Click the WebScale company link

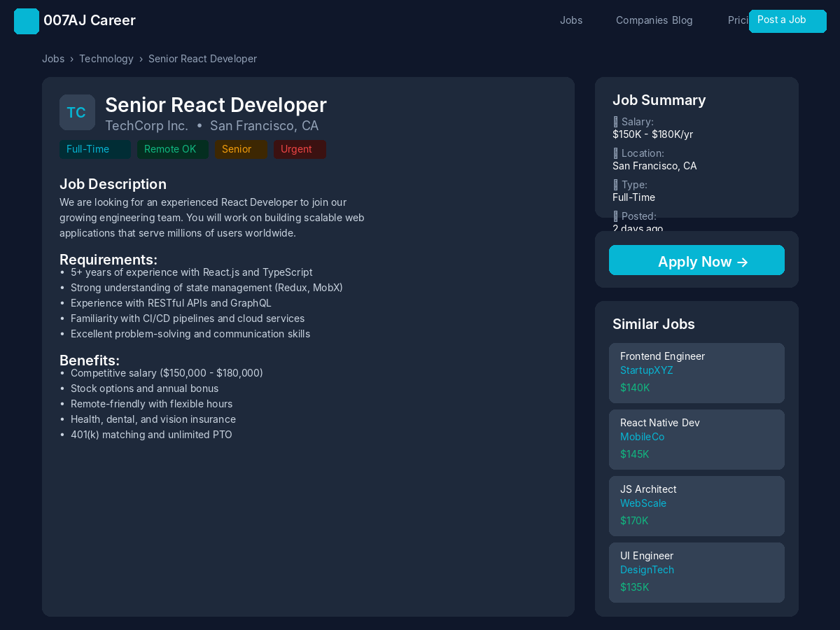click(643, 503)
